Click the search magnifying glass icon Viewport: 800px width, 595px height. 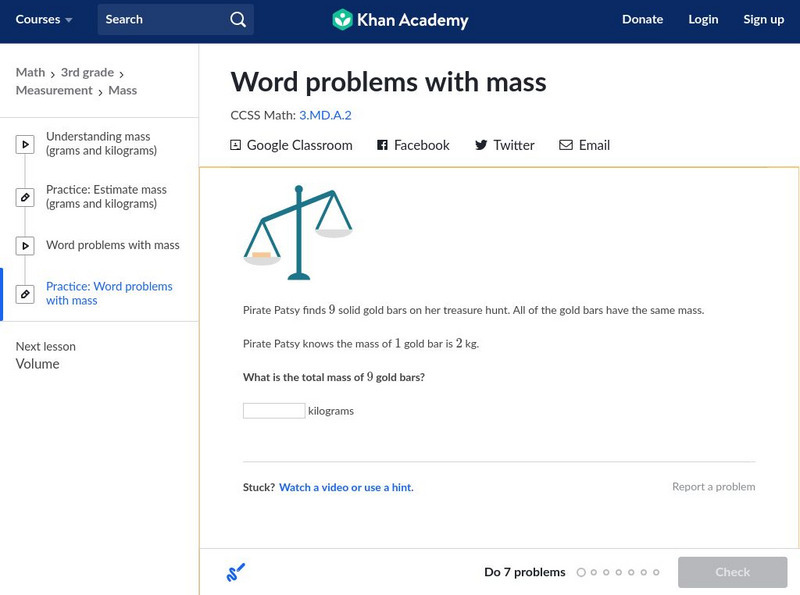coord(237,19)
